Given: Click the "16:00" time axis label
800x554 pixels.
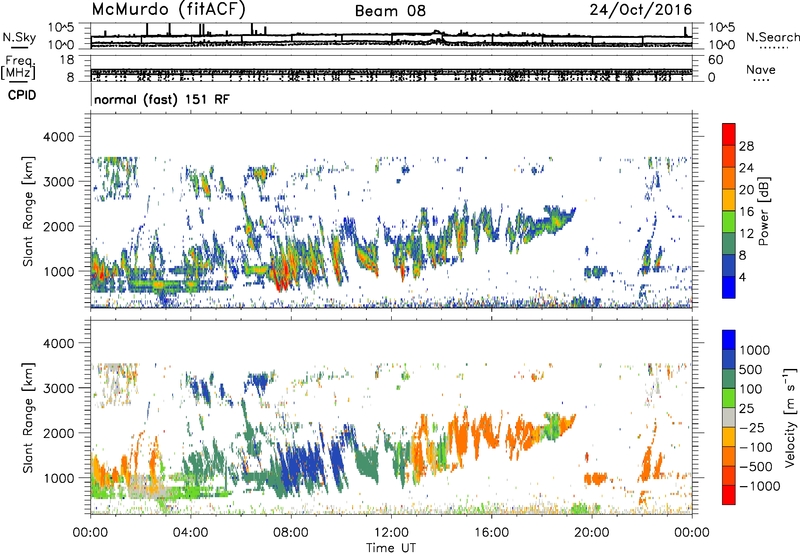Looking at the screenshot, I should [491, 533].
